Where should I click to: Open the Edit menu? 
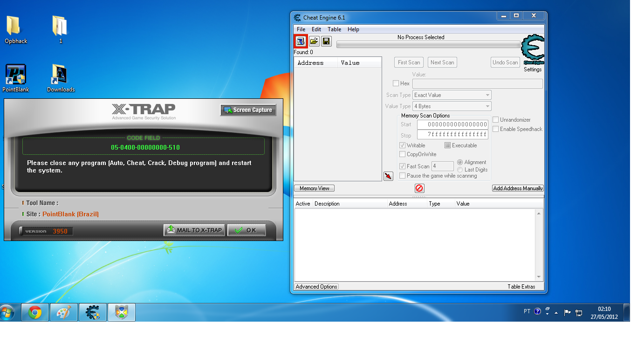pos(316,29)
